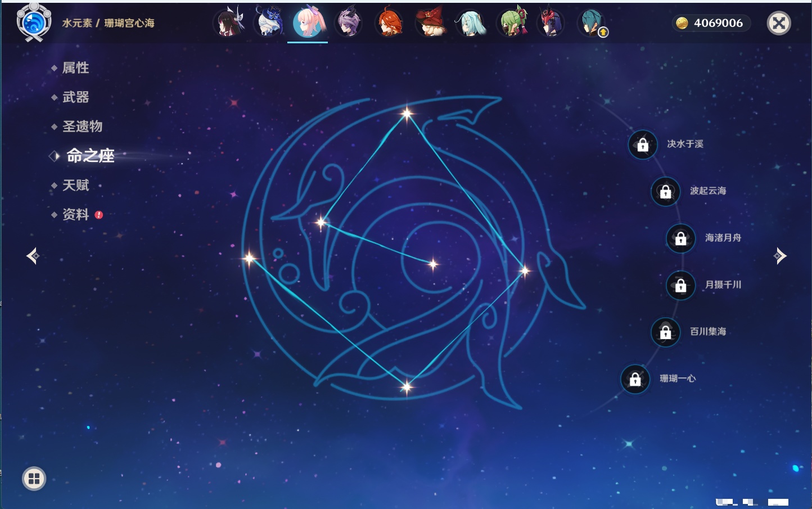Select the avatar wearing a red witch hat
The image size is (812, 509).
click(430, 23)
